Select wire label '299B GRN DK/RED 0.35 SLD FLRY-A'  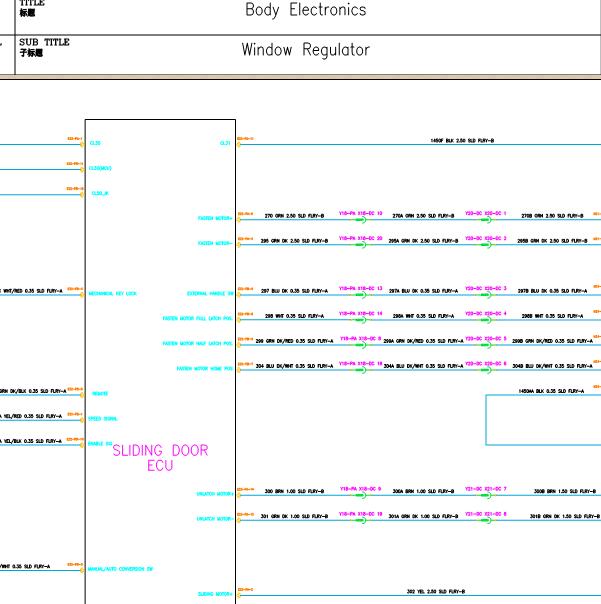coord(552,341)
